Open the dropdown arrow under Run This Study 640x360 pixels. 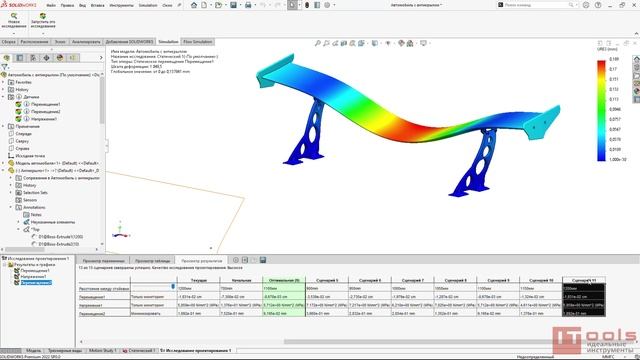43,33
